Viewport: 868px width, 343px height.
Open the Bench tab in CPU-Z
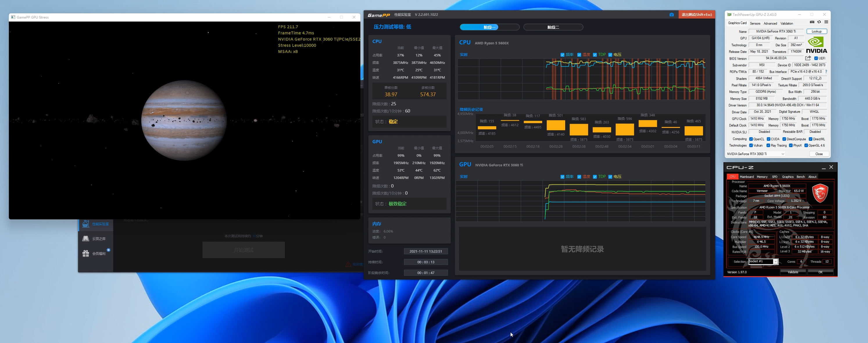[x=801, y=176]
